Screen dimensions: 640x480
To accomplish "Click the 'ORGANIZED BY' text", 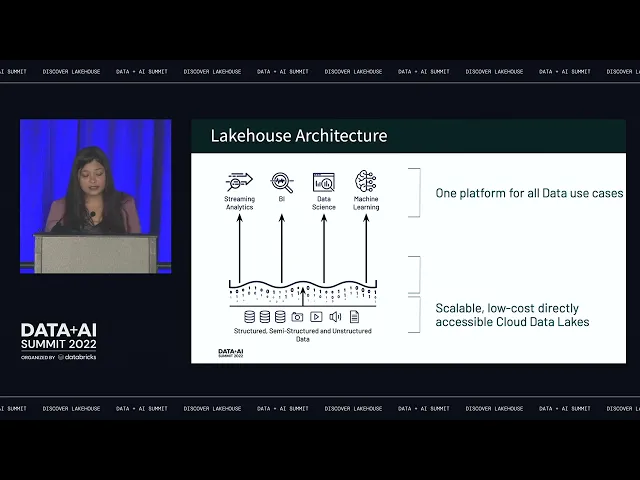I will tap(38, 358).
